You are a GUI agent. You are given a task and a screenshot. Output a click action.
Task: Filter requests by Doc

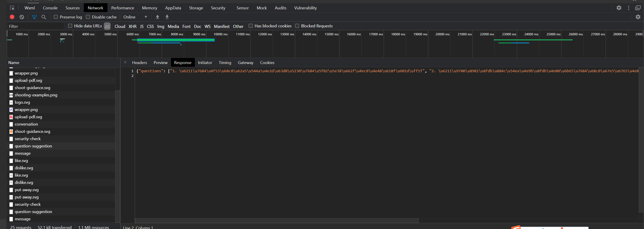click(x=198, y=26)
